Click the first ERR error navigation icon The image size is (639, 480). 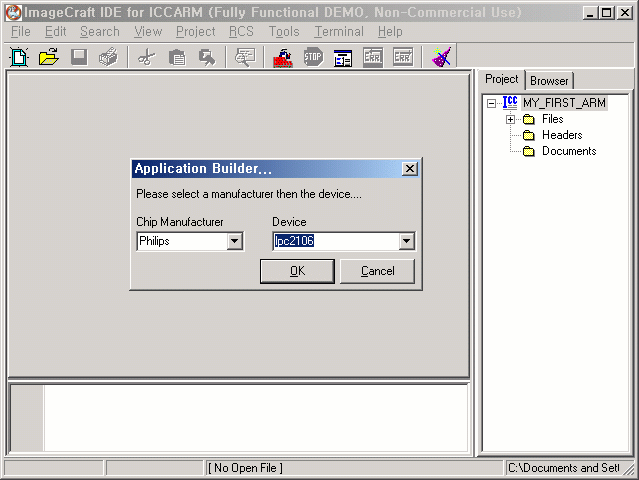pyautogui.click(x=372, y=57)
